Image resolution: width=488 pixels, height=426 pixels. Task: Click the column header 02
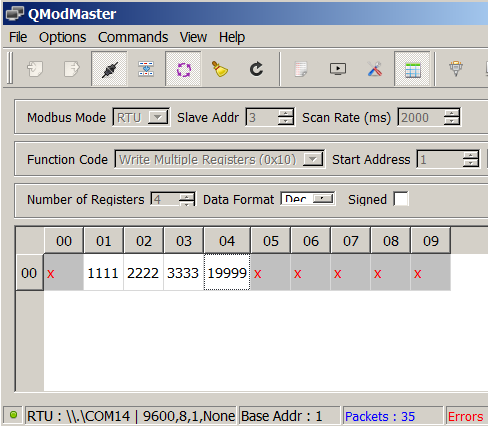(x=143, y=241)
